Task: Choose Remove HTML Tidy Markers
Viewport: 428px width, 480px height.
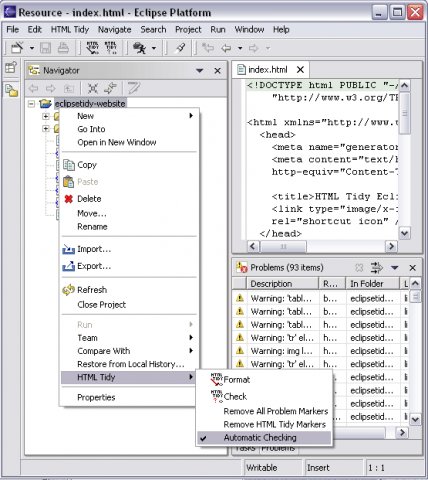Action: click(264, 424)
